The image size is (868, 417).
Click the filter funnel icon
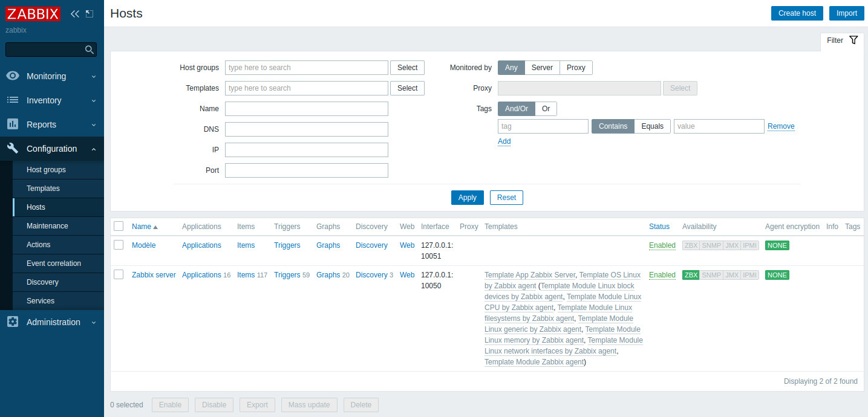pos(853,40)
